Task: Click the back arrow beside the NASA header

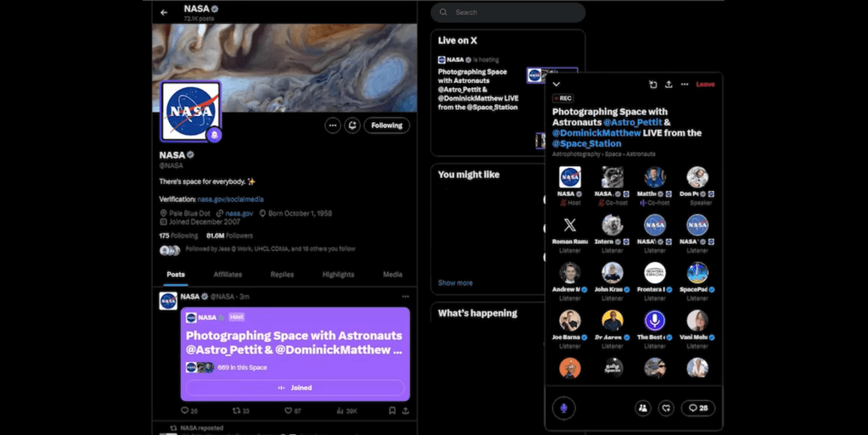Action: pos(164,13)
